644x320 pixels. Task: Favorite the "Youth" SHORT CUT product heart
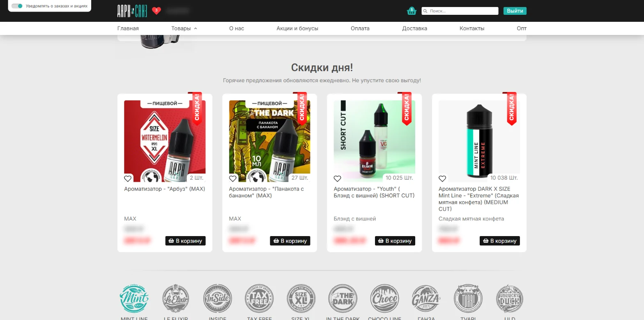pyautogui.click(x=338, y=179)
